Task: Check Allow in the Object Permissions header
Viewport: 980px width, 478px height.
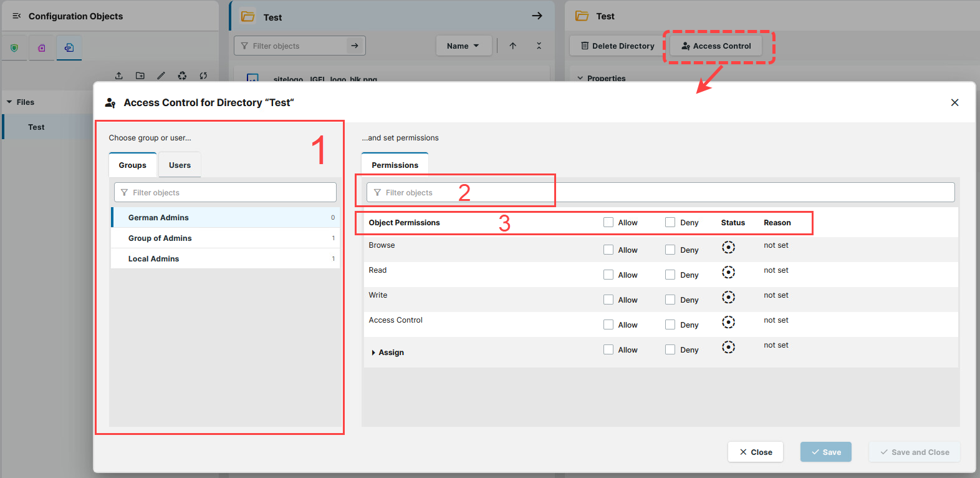Action: [x=608, y=222]
